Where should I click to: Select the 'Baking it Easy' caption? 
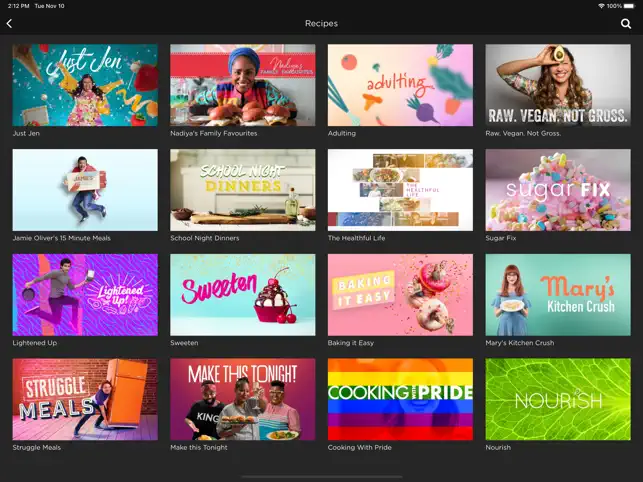(x=351, y=343)
